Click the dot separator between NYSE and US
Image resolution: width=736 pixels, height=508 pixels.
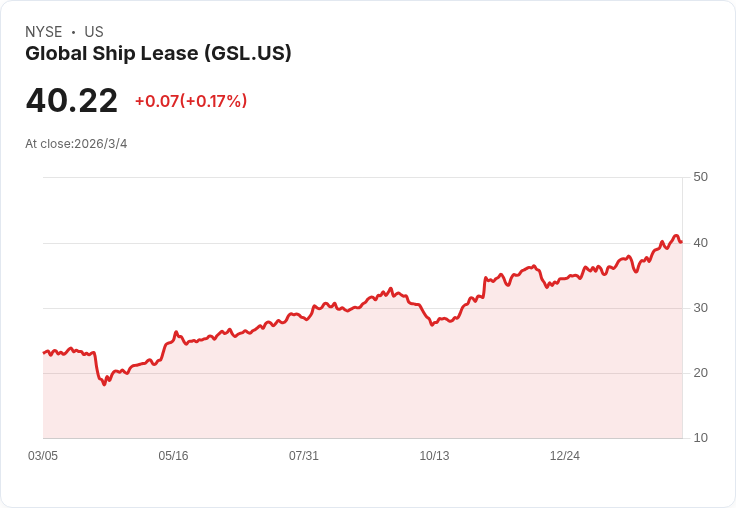[73, 32]
